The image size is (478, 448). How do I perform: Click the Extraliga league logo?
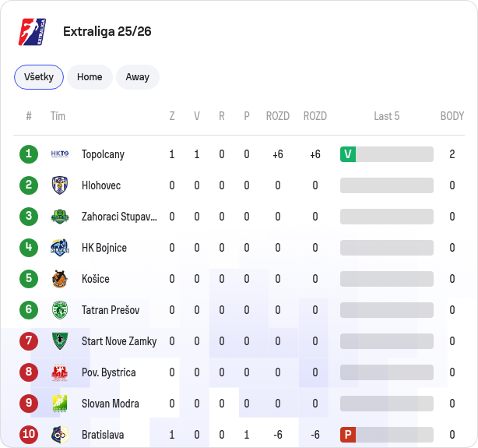(33, 32)
